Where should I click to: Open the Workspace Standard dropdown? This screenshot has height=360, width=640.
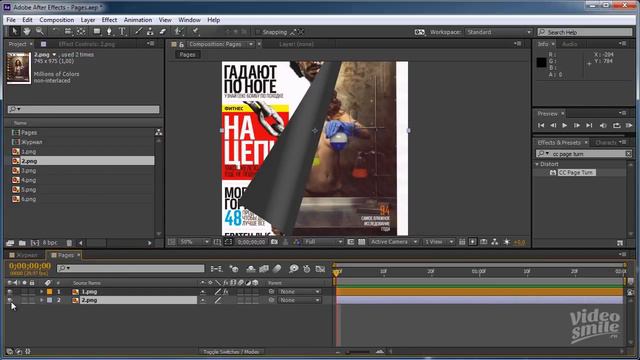[x=499, y=32]
